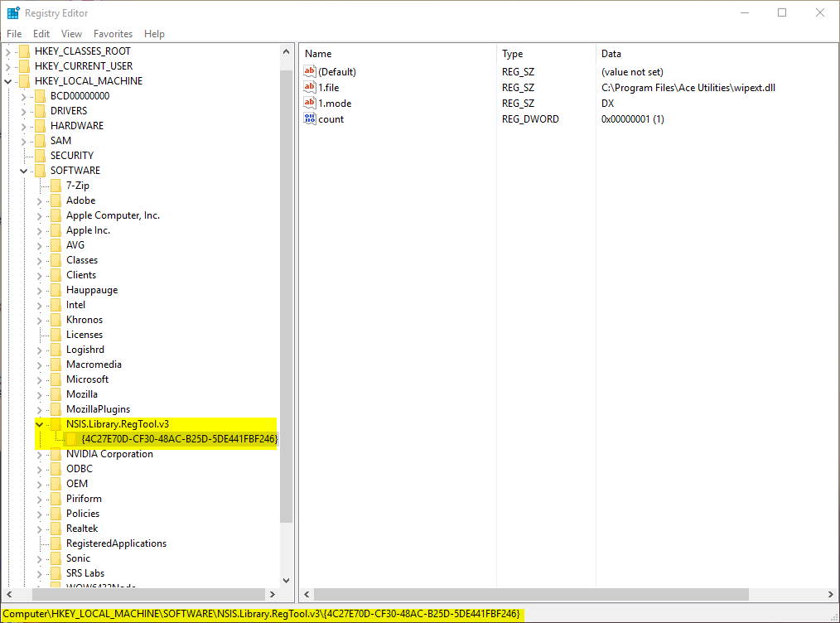
Task: Collapse the NSIS.Library.RegTool.v3 key
Action: (x=40, y=424)
